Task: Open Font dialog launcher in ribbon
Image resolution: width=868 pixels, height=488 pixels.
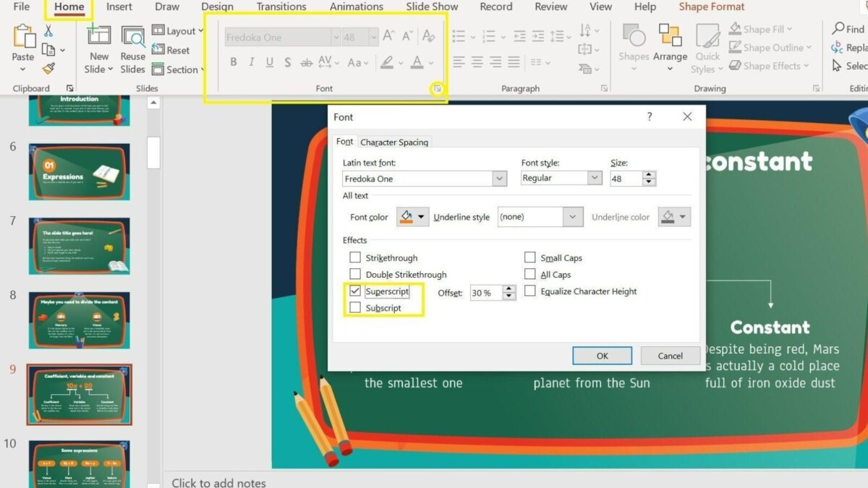Action: pos(437,89)
